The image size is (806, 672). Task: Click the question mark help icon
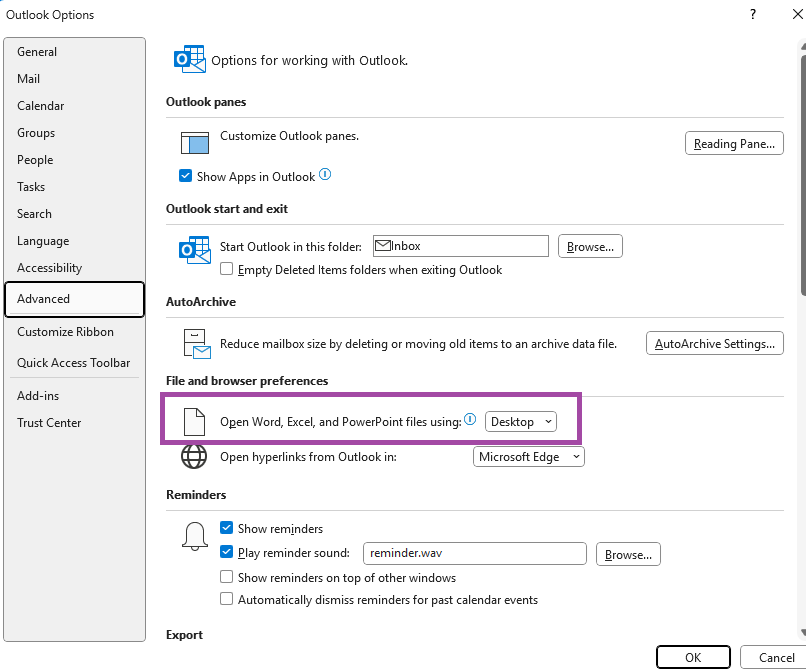click(x=753, y=14)
